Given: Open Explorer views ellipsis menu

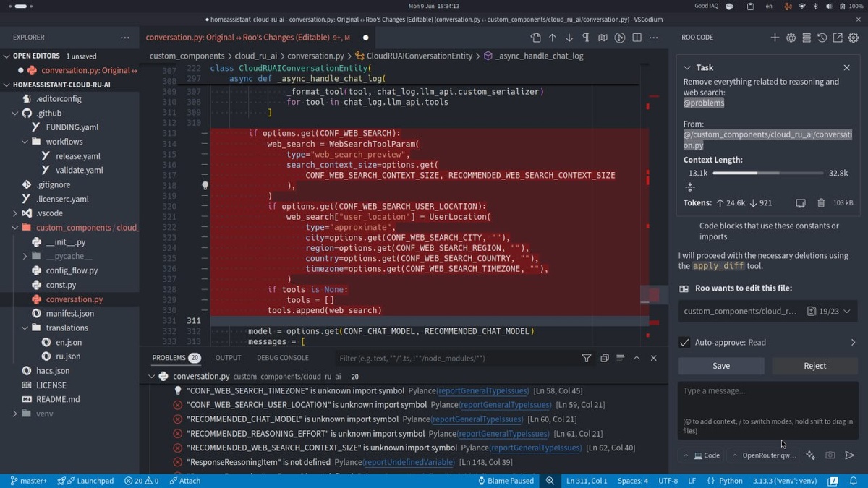Looking at the screenshot, I should tap(125, 38).
